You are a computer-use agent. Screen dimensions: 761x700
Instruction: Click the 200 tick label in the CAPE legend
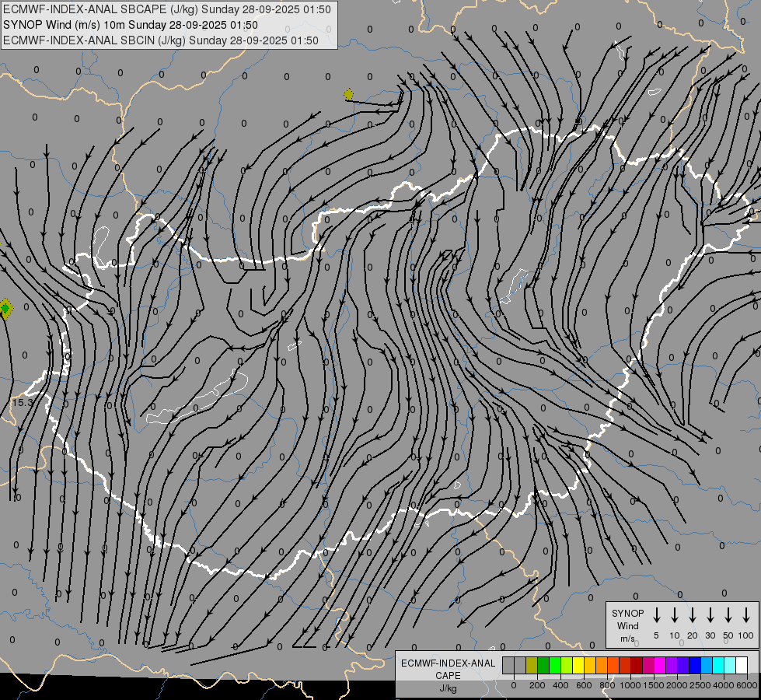coord(537,685)
